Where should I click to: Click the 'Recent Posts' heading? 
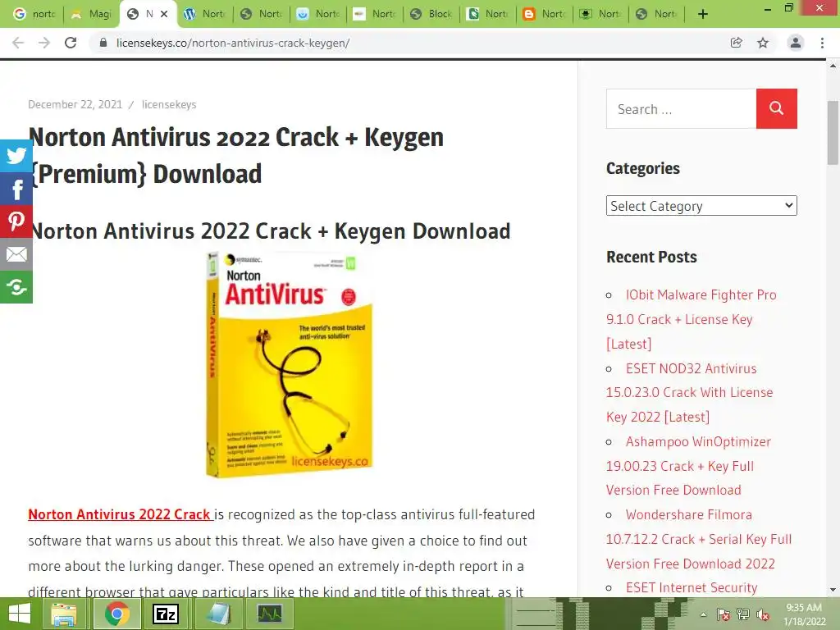(x=651, y=257)
